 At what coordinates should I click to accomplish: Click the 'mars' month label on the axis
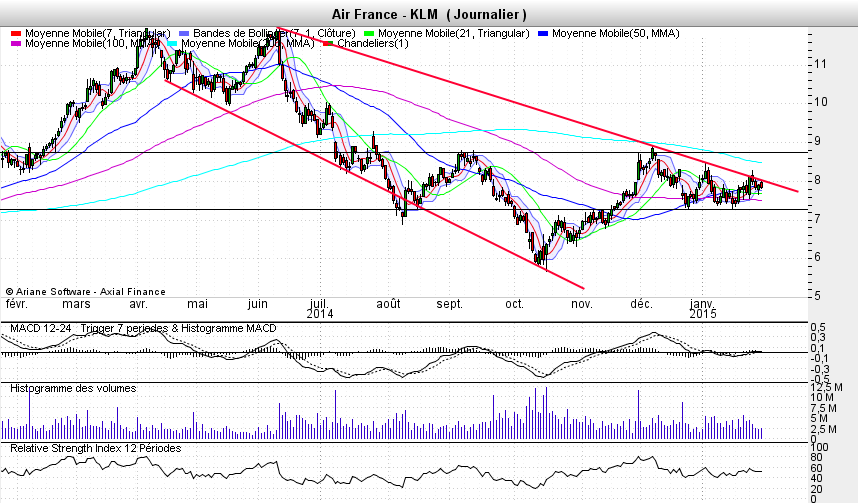76,304
